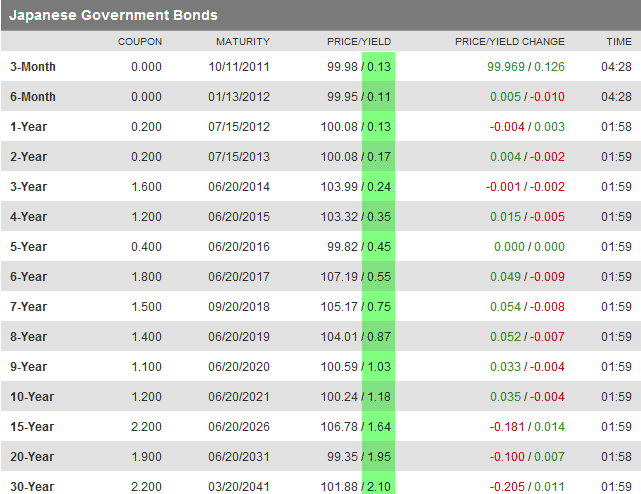
Task: Sort by the MATURITY column header
Action: (x=243, y=42)
